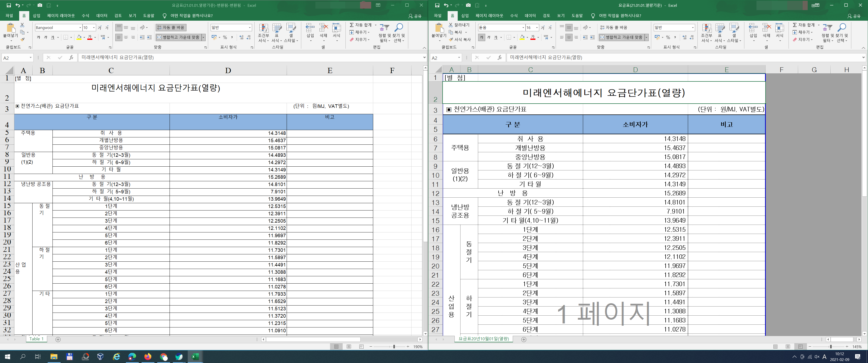Open Excel from the Windows taskbar
The width and height of the screenshot is (868, 363).
click(195, 357)
